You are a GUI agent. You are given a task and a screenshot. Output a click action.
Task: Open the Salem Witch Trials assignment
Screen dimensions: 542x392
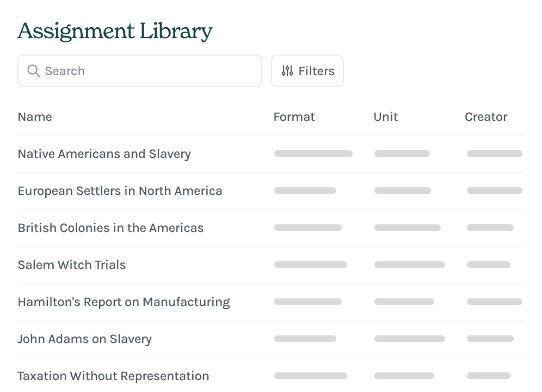pyautogui.click(x=72, y=265)
